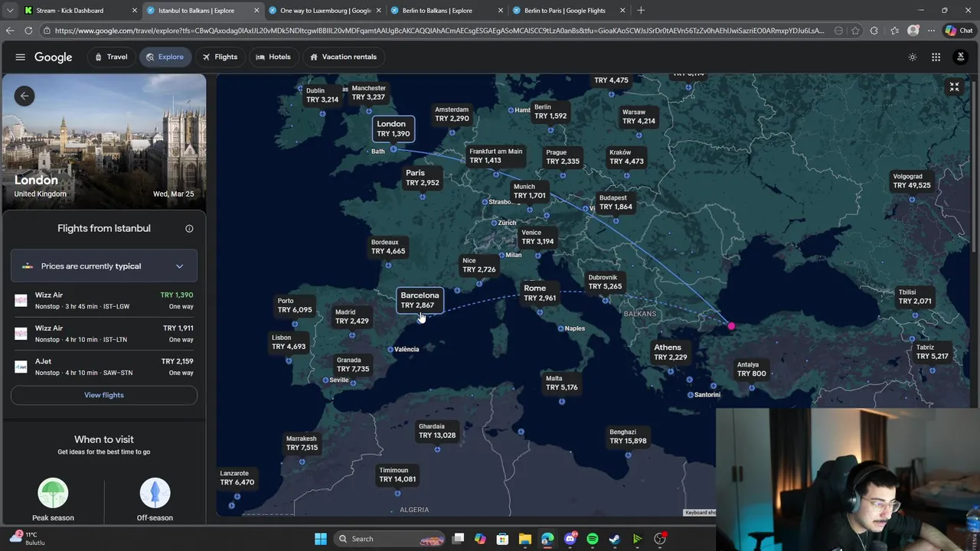Click View flights button
980x551 pixels.
coord(103,395)
